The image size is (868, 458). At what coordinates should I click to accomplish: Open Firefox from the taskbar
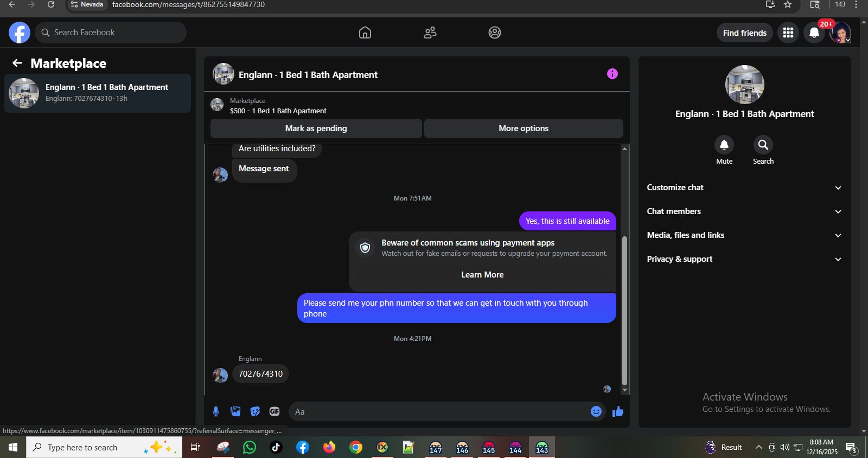point(329,447)
